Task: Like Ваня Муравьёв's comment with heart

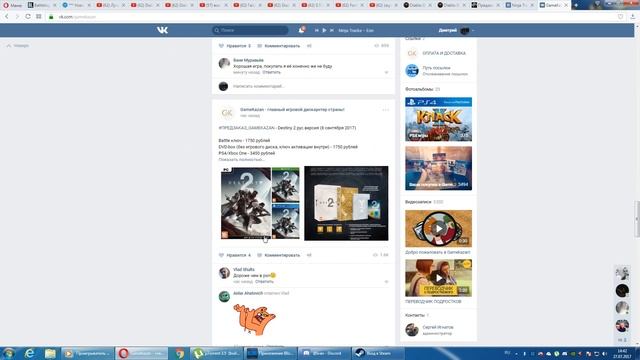Action: pyautogui.click(x=386, y=72)
